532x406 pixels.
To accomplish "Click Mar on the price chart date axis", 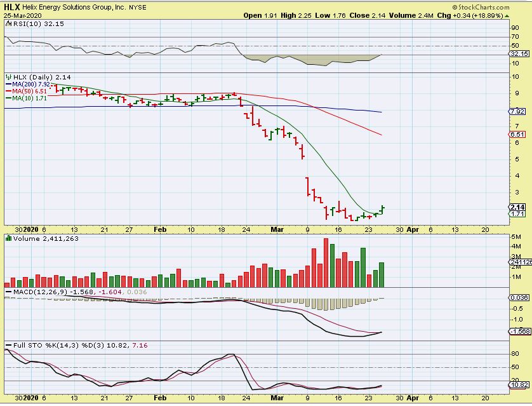I will [277, 230].
